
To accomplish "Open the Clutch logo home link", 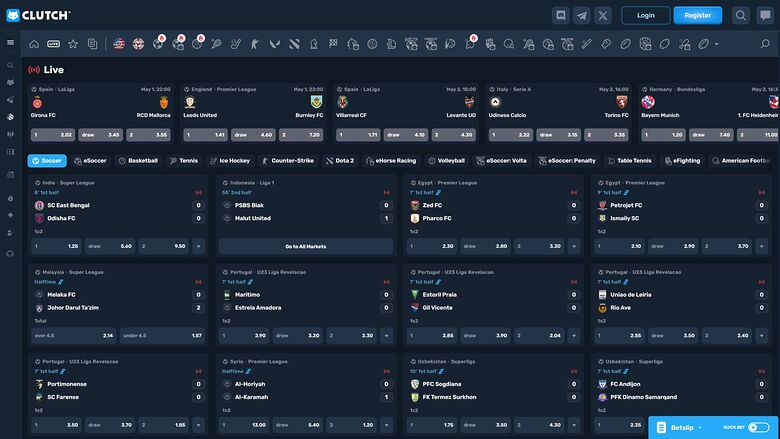I will 38,15.
